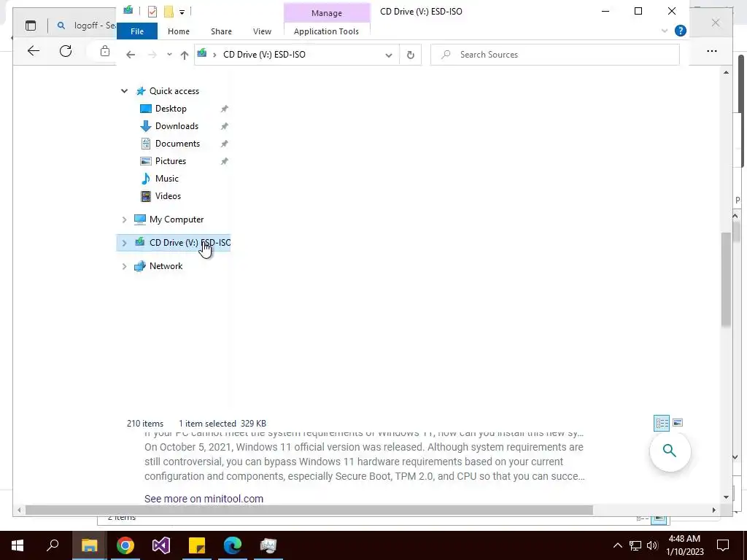Open Downloads in the navigation pane
Screen dimensions: 747x560
click(x=177, y=126)
